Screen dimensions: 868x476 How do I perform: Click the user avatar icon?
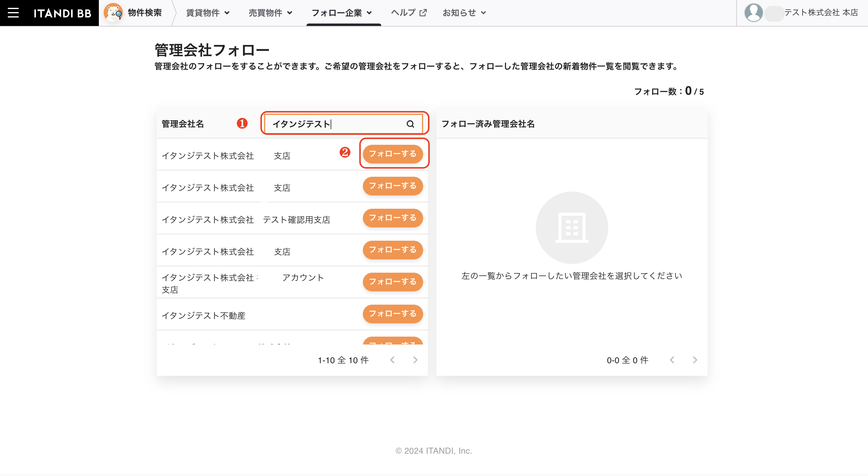tap(753, 13)
